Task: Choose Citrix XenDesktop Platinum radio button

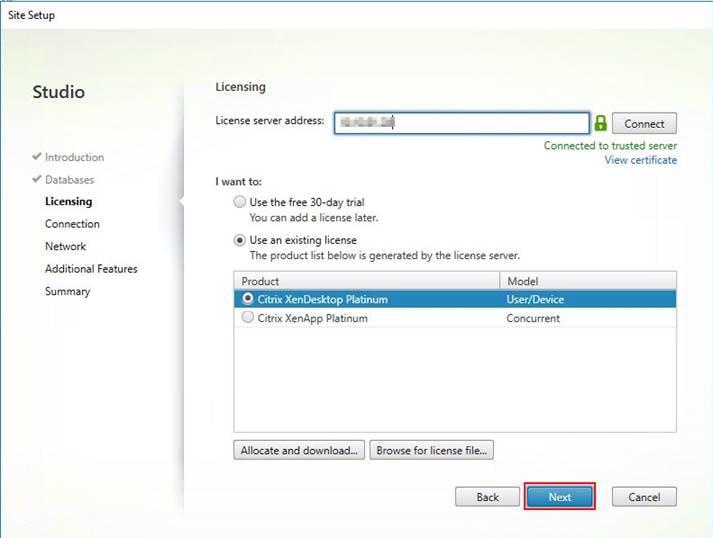Action: point(248,298)
